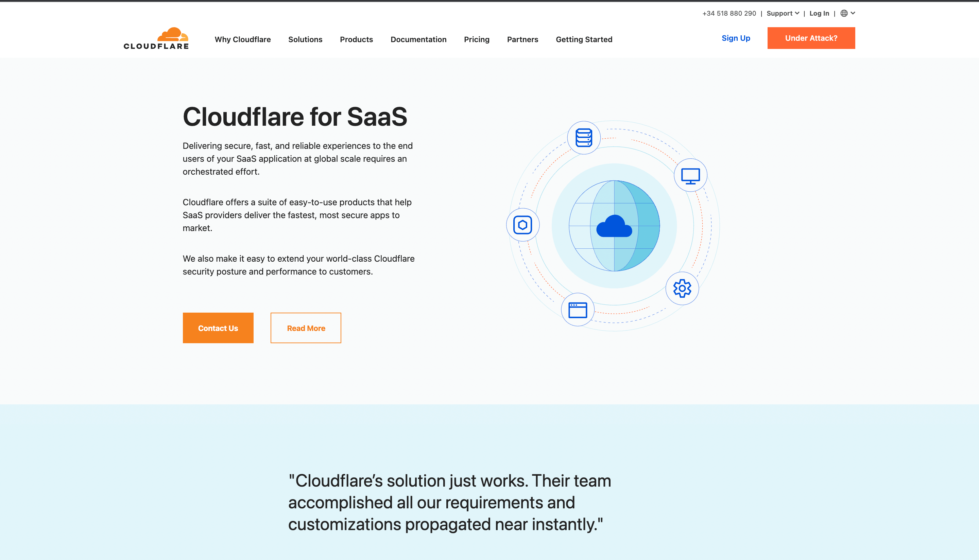Select Pricing in the navigation bar
This screenshot has width=979, height=560.
[x=477, y=39]
